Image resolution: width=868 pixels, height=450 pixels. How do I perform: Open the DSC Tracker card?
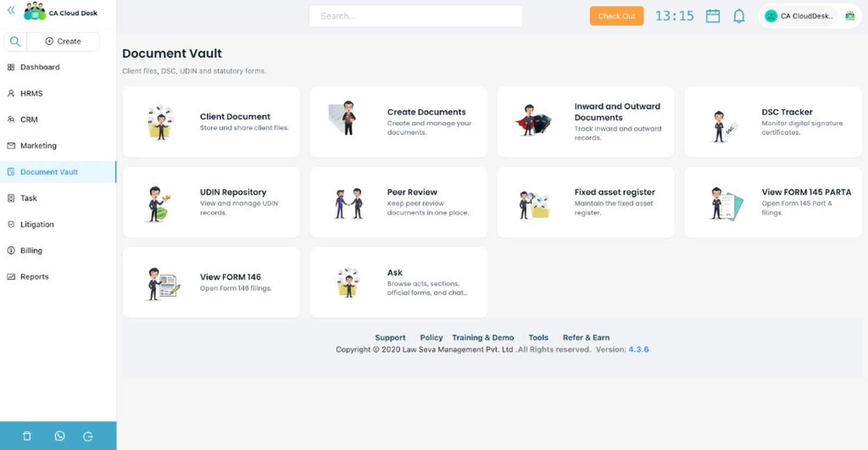click(773, 122)
